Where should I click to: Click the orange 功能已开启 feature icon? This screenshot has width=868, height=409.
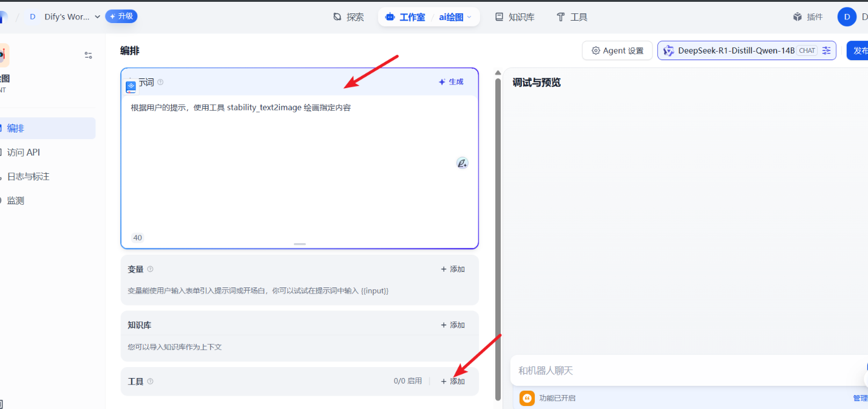(527, 398)
